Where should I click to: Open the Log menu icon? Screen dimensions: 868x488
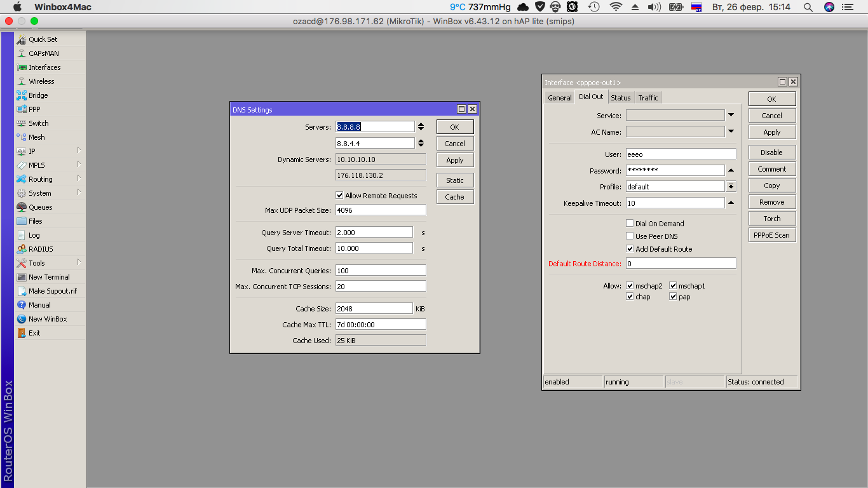pos(22,235)
